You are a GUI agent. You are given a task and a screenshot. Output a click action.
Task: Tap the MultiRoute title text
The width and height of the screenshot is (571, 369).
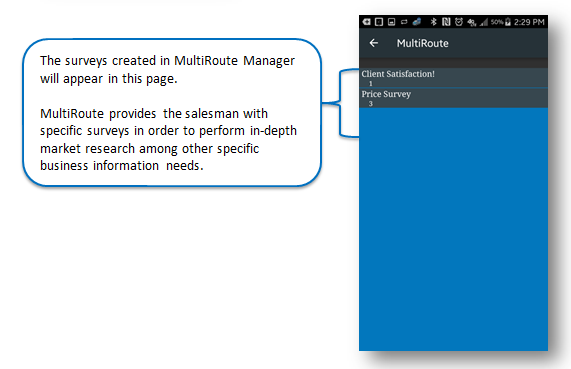[x=422, y=43]
